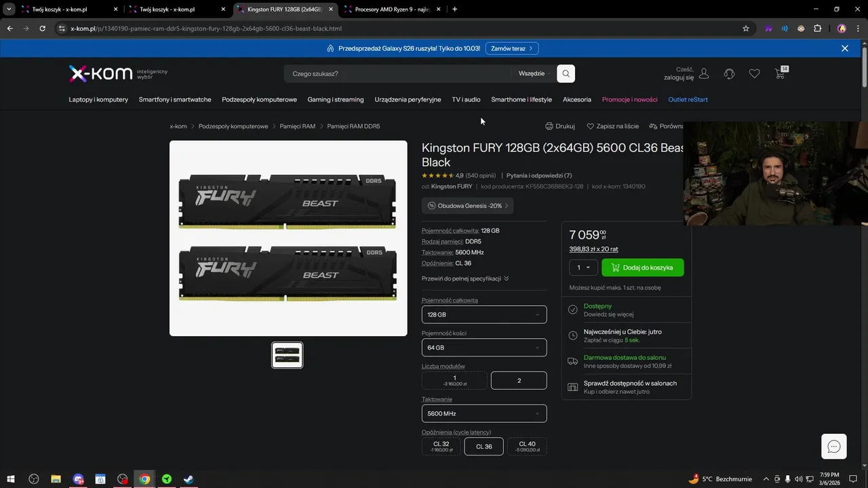Open Chrome extensions puzzle icon

click(x=817, y=28)
